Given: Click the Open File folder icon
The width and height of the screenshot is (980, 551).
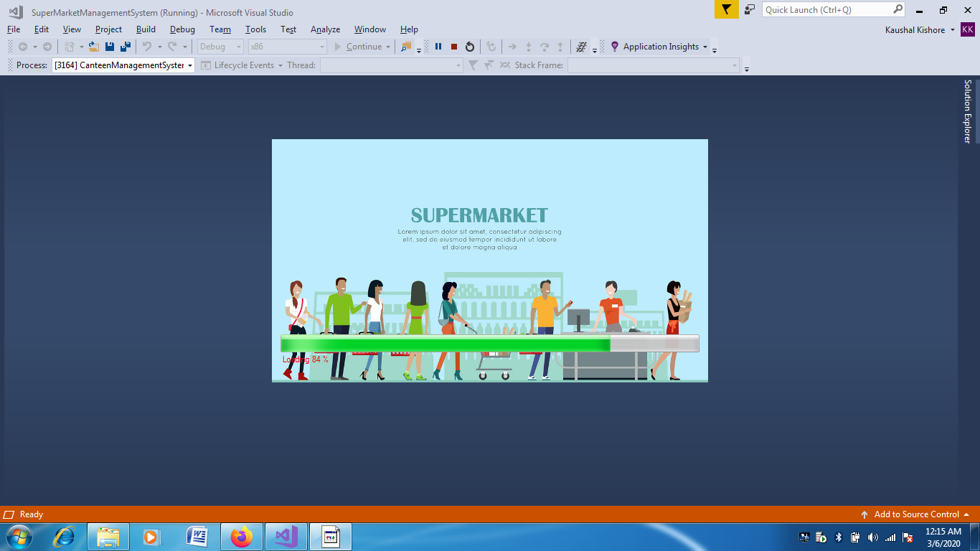Looking at the screenshot, I should 94,47.
